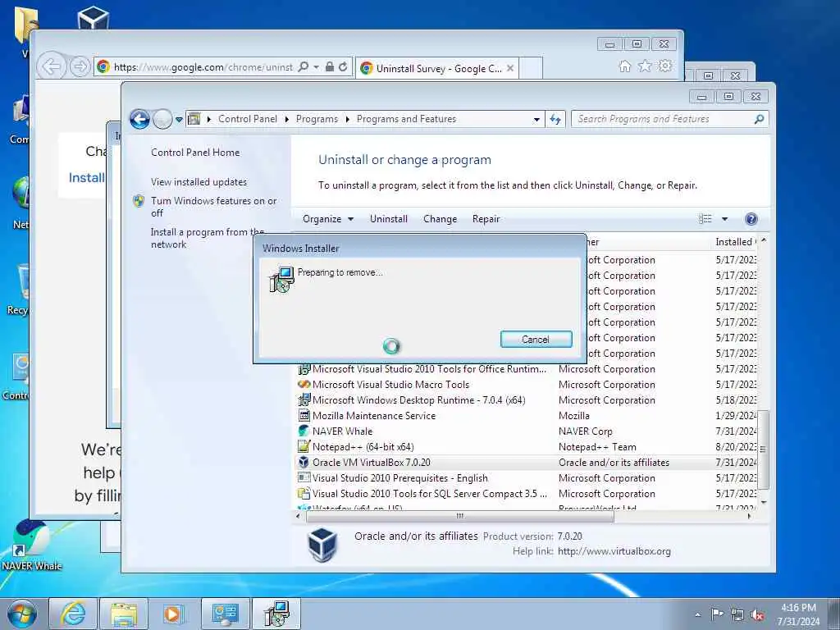This screenshot has width=840, height=630.
Task: Click the Control Panel back arrow
Action: point(139,119)
